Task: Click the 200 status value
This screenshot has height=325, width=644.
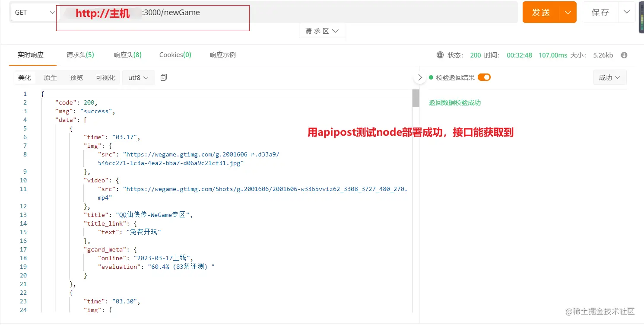Action: click(476, 55)
